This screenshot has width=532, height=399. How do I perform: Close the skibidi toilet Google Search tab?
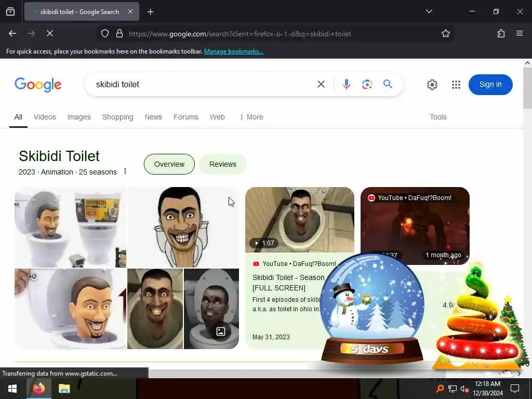pyautogui.click(x=130, y=11)
